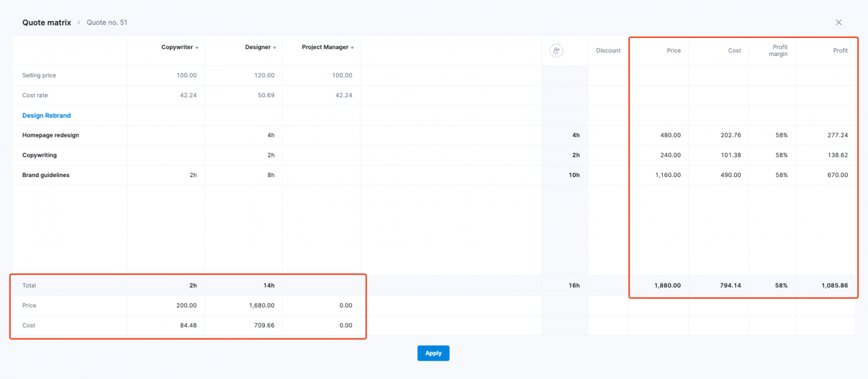Click the total profit value 1,085.86

[x=834, y=286]
